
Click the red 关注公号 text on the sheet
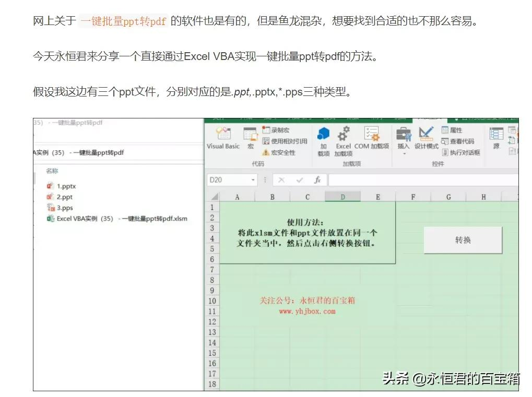pos(308,300)
